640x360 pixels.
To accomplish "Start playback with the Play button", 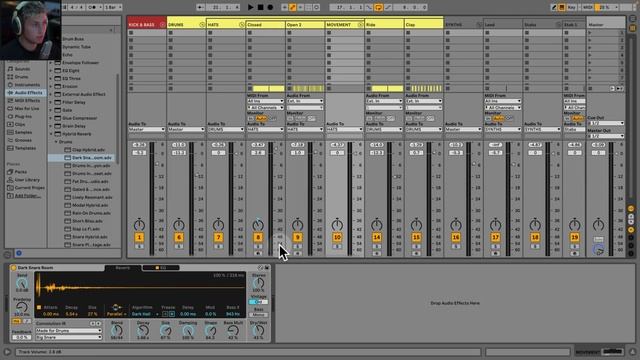I will [x=250, y=7].
